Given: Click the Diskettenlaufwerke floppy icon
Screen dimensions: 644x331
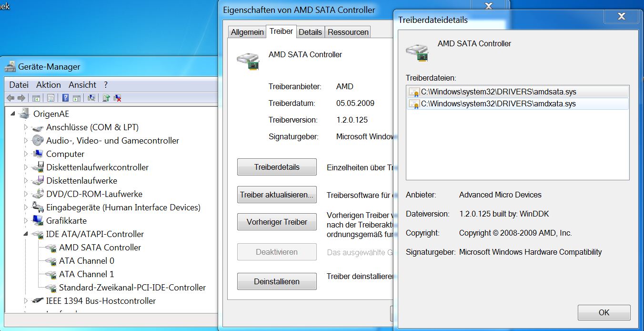Looking at the screenshot, I should [38, 181].
